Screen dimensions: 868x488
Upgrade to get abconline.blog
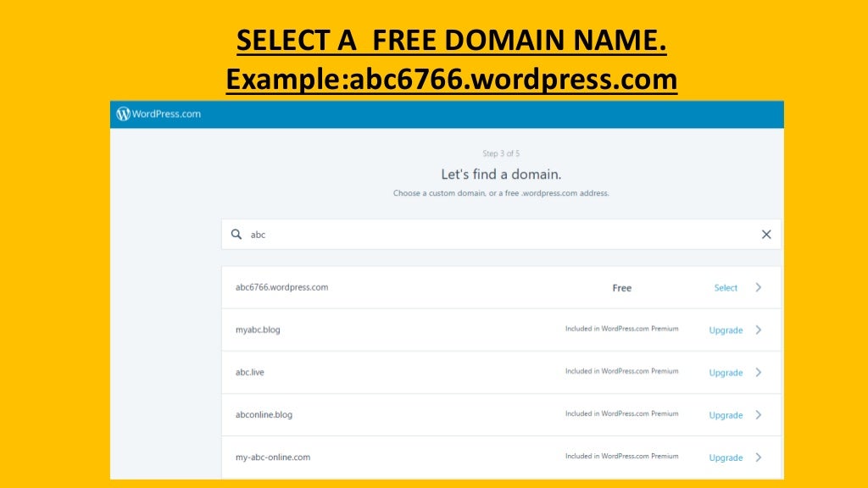point(726,415)
